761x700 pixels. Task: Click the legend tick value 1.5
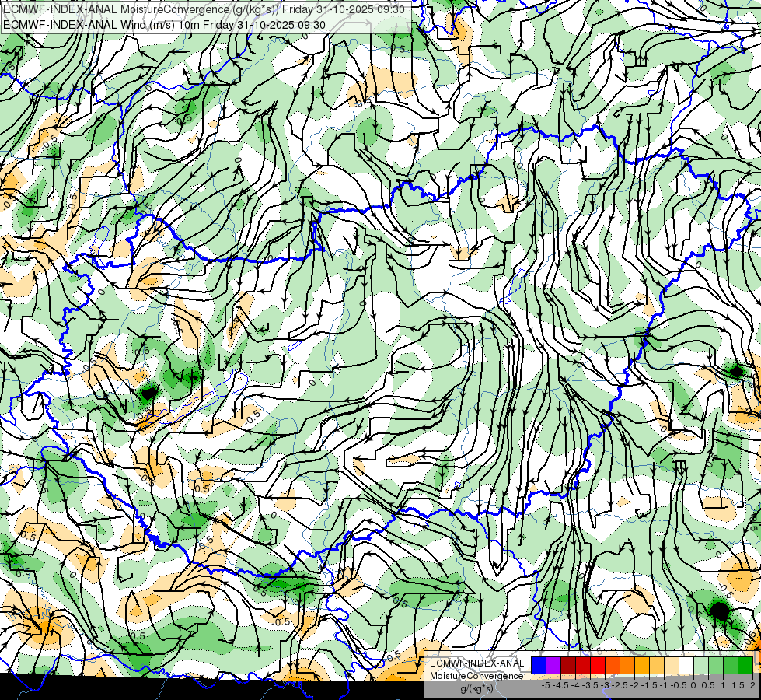738,685
